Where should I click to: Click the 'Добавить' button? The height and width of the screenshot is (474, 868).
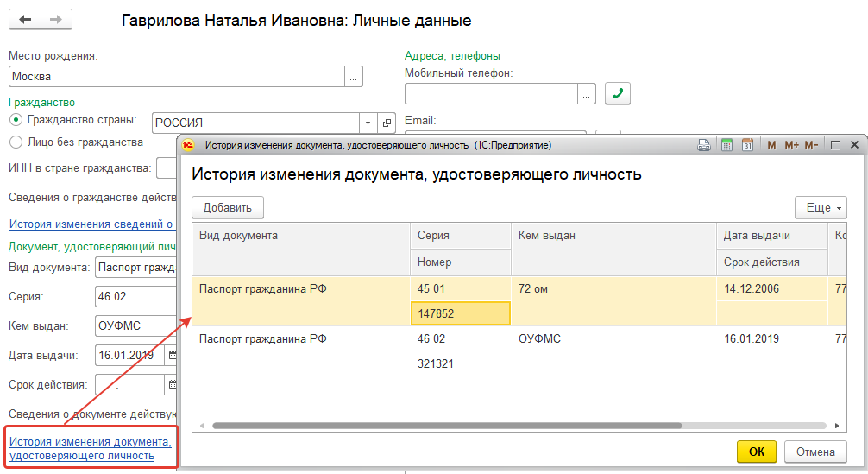(x=228, y=207)
